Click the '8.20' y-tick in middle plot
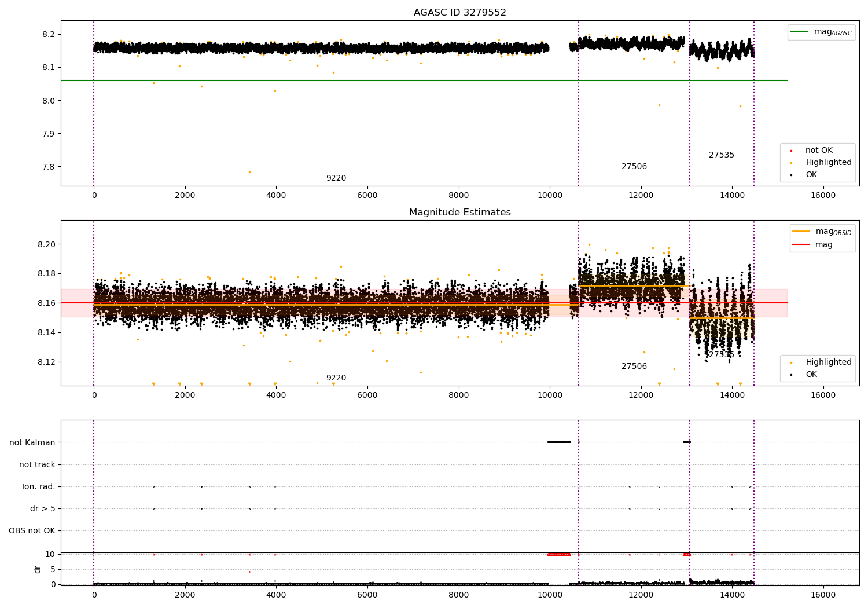The height and width of the screenshot is (608, 868). (46, 244)
